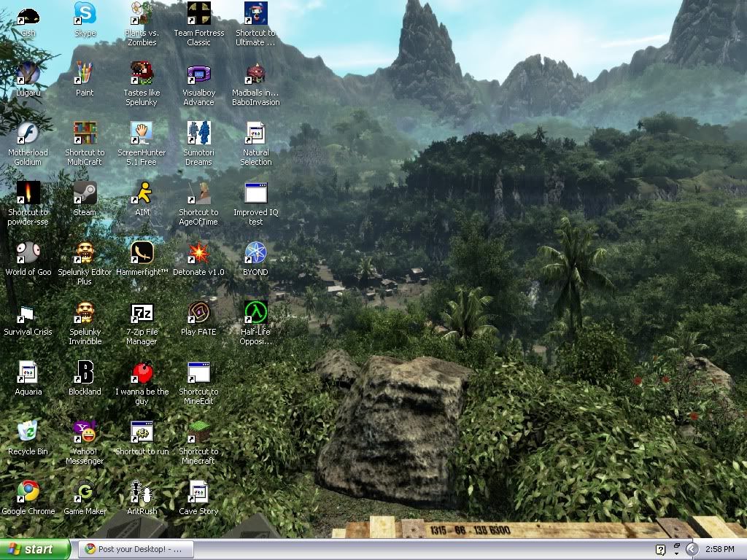Select ScreenHunter 5.1 Free icon
Screen dimensions: 747x560
pyautogui.click(x=142, y=133)
